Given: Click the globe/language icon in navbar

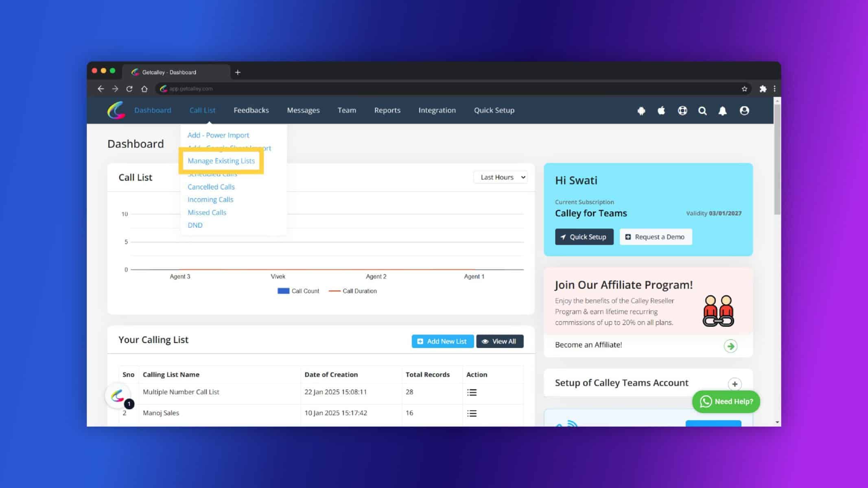Looking at the screenshot, I should click(x=682, y=110).
